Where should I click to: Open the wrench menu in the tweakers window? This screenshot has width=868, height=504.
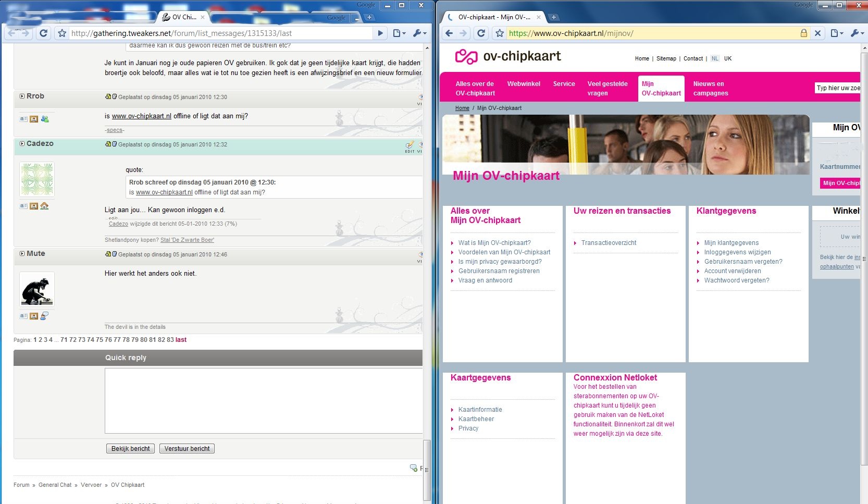click(419, 33)
